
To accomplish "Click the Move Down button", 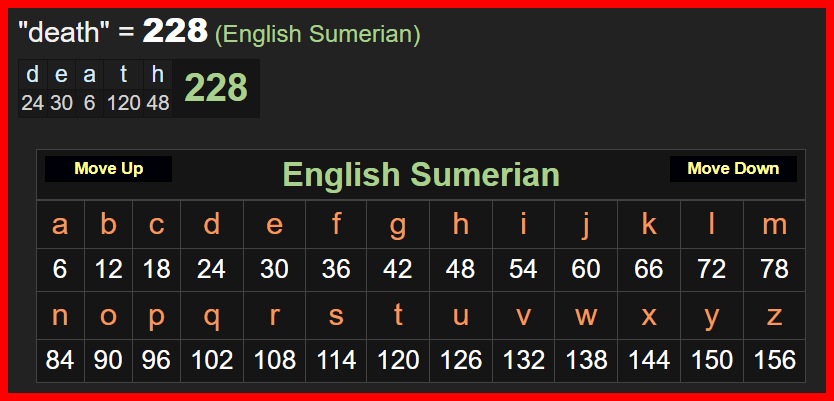I will click(733, 169).
